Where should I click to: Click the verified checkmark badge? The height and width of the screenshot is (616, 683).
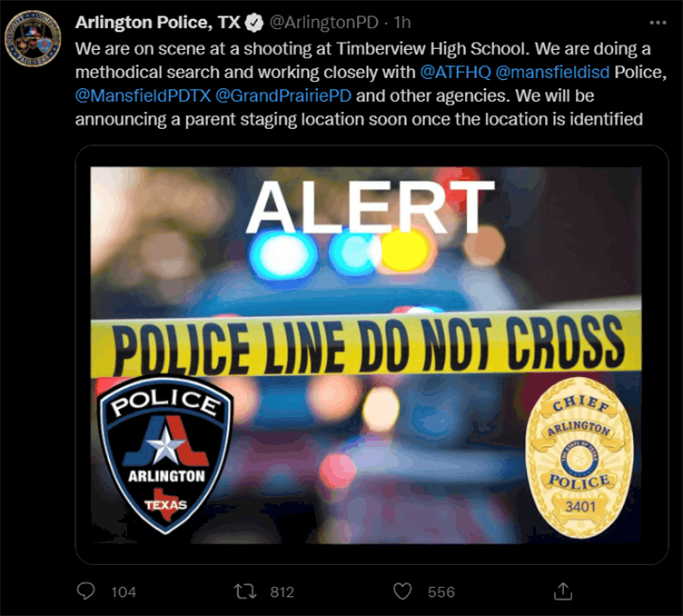254,23
